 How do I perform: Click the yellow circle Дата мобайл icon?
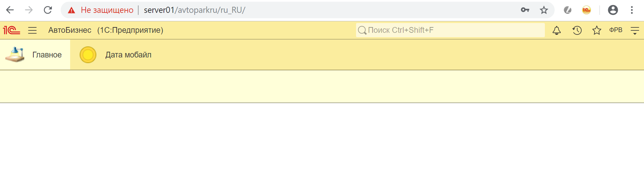point(88,55)
